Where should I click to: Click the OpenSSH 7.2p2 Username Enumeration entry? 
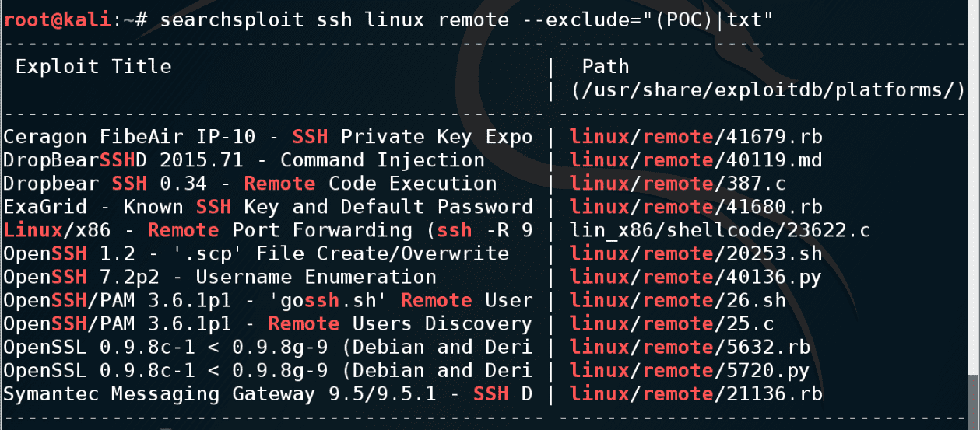(x=220, y=278)
